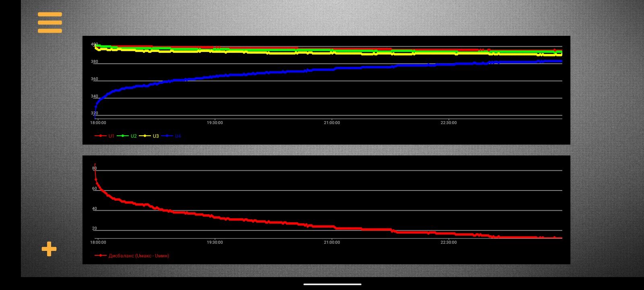Click the 21:00:00 label on imbalance chart
644x290 pixels.
[332, 242]
